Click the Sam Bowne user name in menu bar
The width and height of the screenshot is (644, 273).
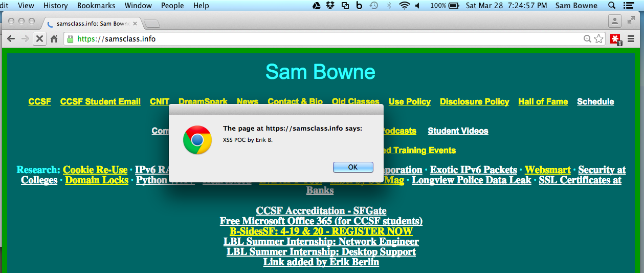click(576, 6)
